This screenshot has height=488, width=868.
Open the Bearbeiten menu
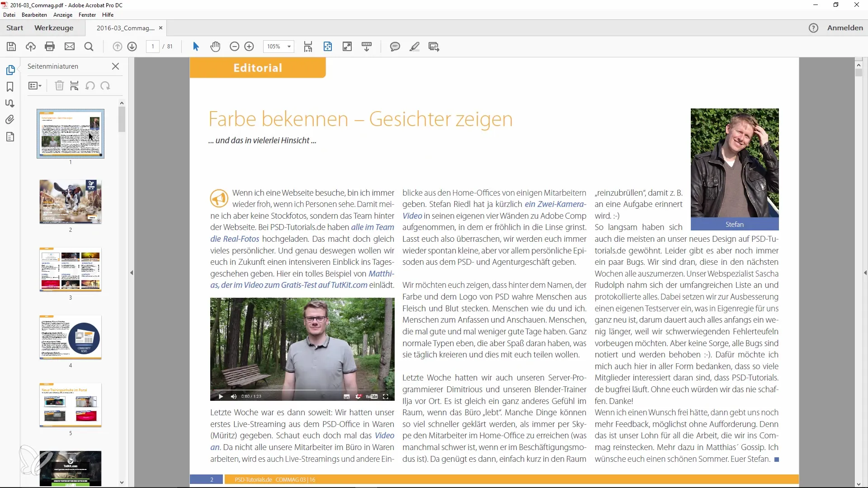tap(34, 15)
